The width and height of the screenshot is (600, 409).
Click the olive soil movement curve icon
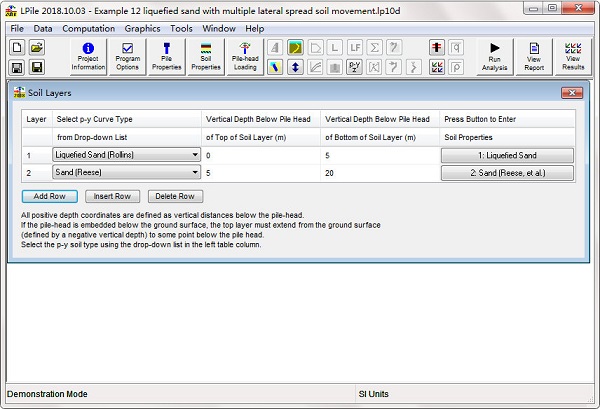295,47
